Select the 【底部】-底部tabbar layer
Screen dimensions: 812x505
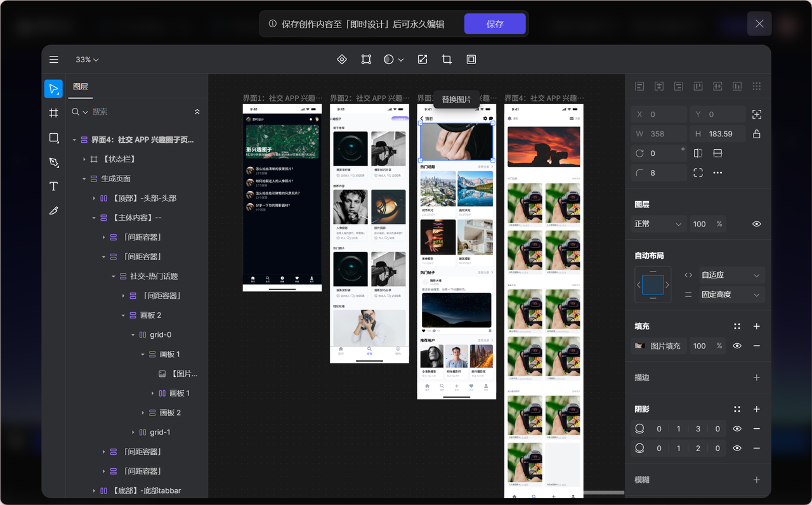pyautogui.click(x=147, y=490)
